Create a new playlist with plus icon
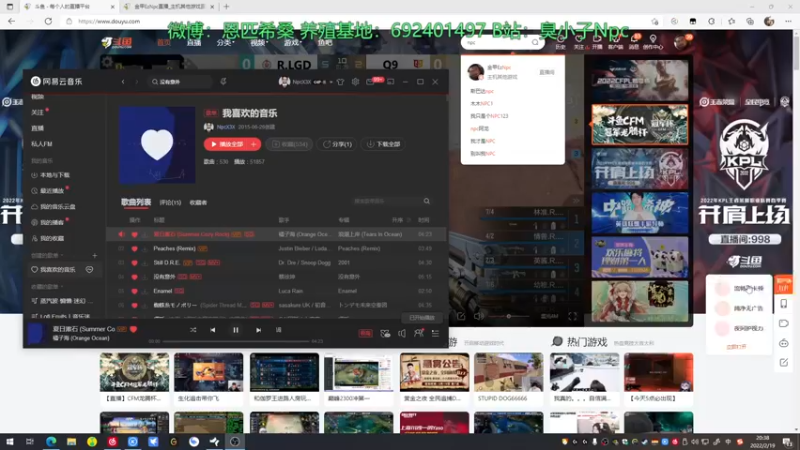 (94, 255)
